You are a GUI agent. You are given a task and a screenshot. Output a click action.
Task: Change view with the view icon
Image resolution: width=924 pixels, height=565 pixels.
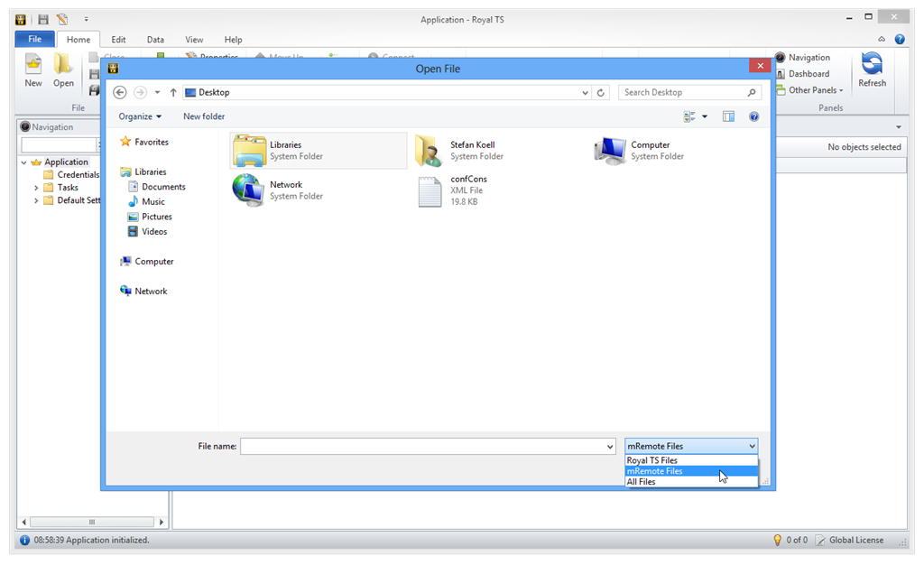(688, 116)
